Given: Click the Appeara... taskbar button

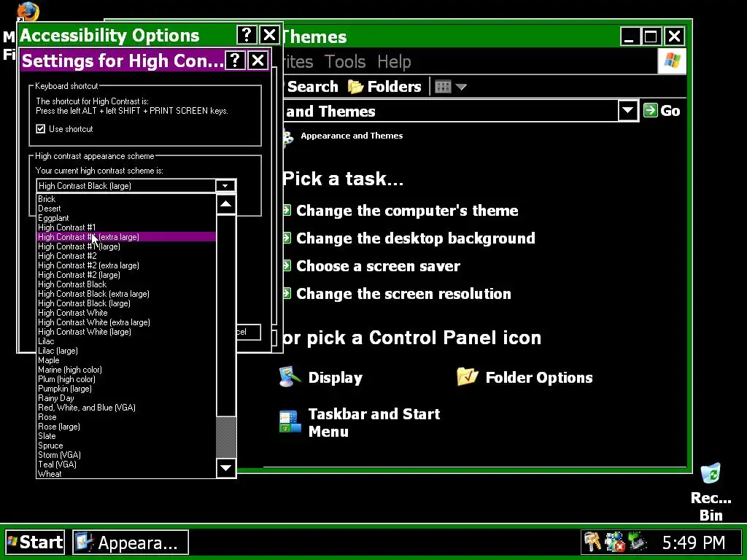Looking at the screenshot, I should coord(131,542).
